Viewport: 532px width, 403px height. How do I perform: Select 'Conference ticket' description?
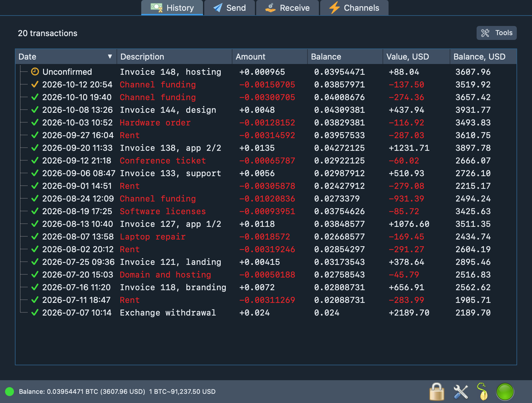click(x=163, y=161)
